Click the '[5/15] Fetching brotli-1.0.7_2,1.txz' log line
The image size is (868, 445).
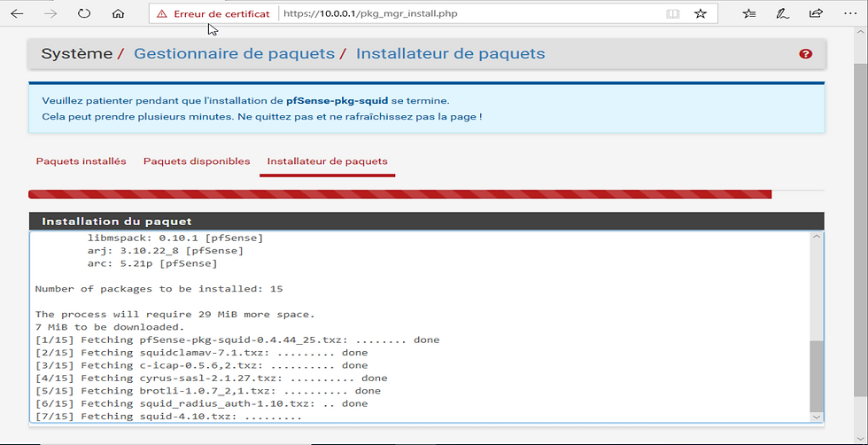(208, 391)
